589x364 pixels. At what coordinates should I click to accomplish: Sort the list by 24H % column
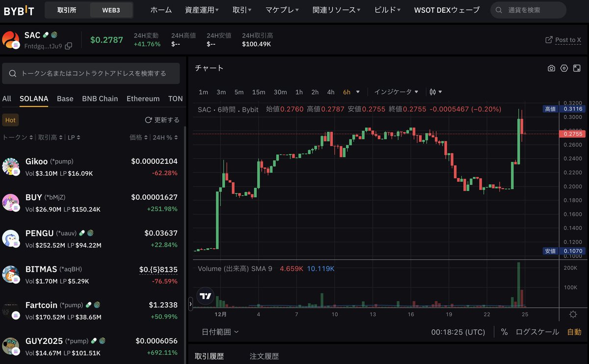point(165,137)
